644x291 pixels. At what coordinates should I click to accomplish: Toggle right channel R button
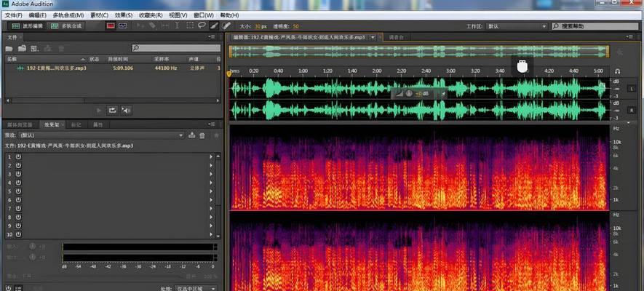click(632, 110)
